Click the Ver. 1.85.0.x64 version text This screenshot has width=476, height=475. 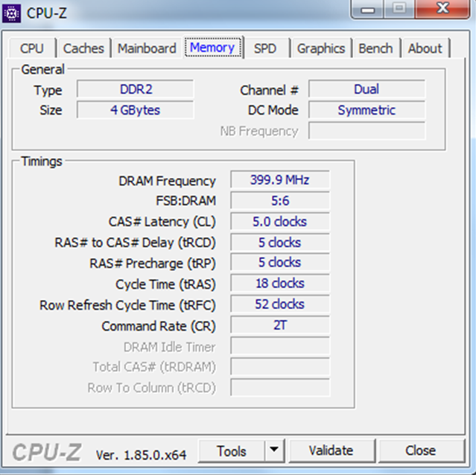pos(141,455)
